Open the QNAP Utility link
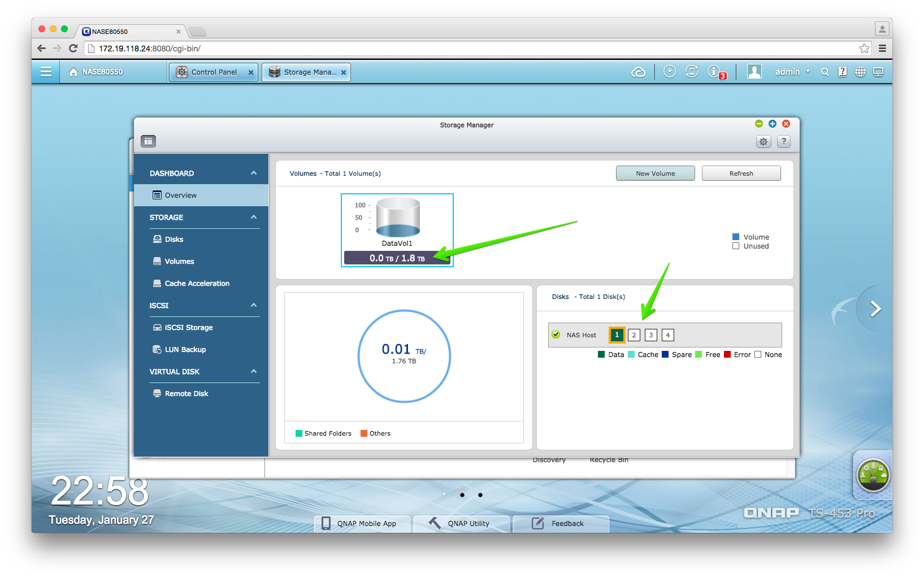The height and width of the screenshot is (578, 924). tap(462, 524)
